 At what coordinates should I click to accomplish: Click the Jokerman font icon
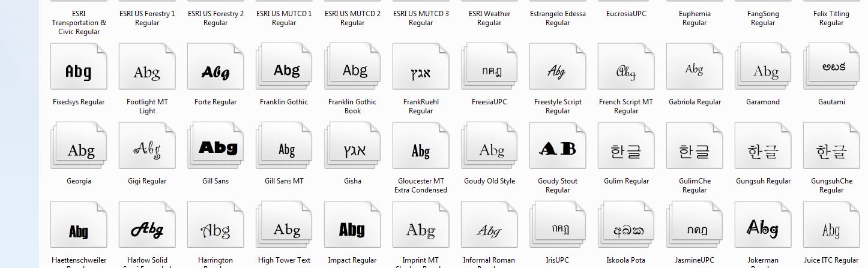pos(763,225)
